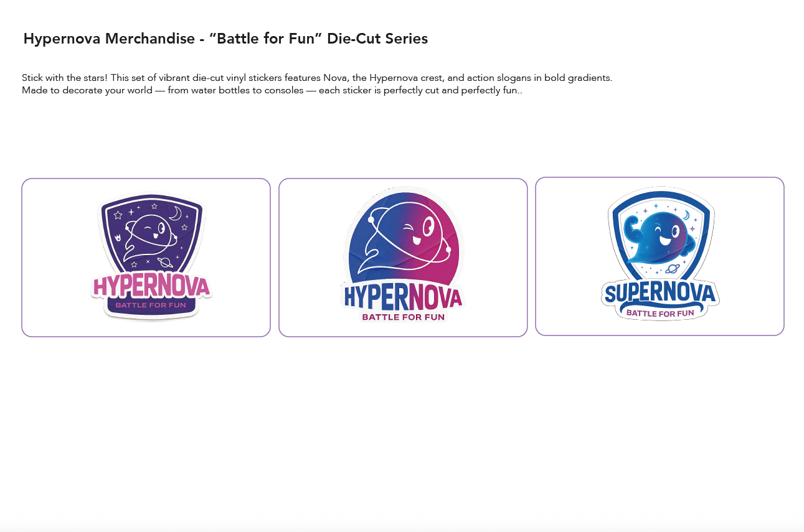This screenshot has width=804, height=532.
Task: Click the crescent moon on purple shield sticker
Action: pos(176,214)
